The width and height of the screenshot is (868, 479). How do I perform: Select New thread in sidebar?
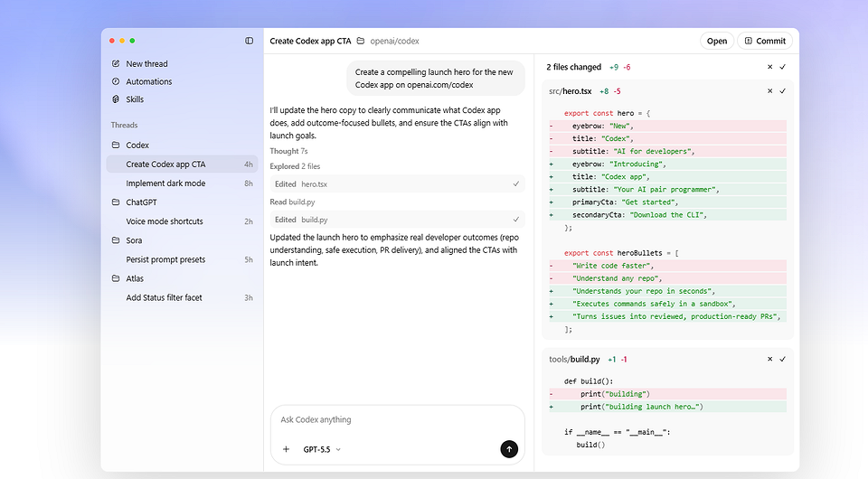click(x=146, y=63)
